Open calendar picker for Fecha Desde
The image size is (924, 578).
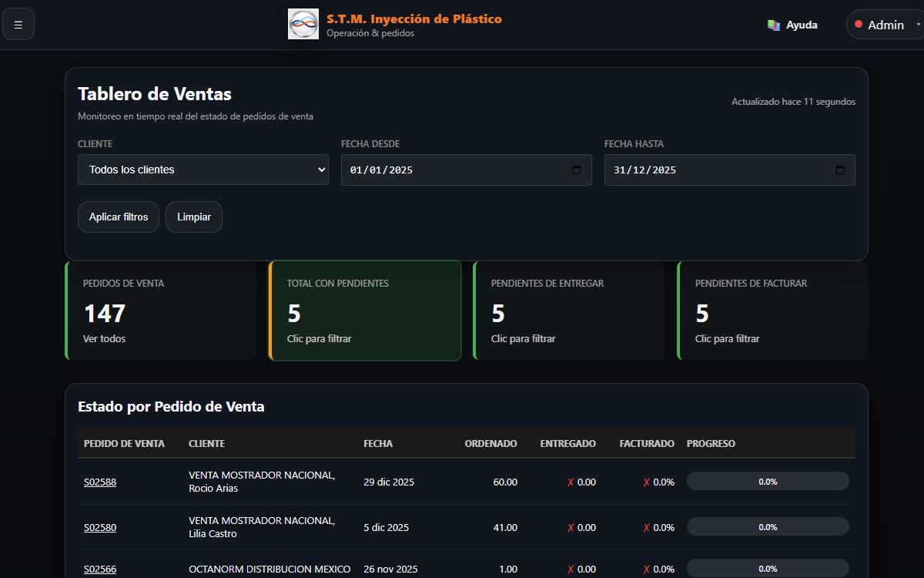pos(577,170)
